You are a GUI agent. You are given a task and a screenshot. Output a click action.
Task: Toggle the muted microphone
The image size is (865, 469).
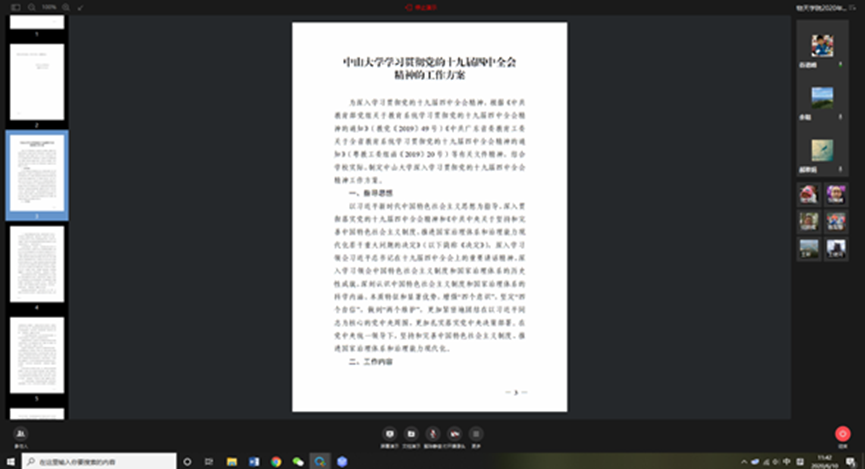[433, 435]
